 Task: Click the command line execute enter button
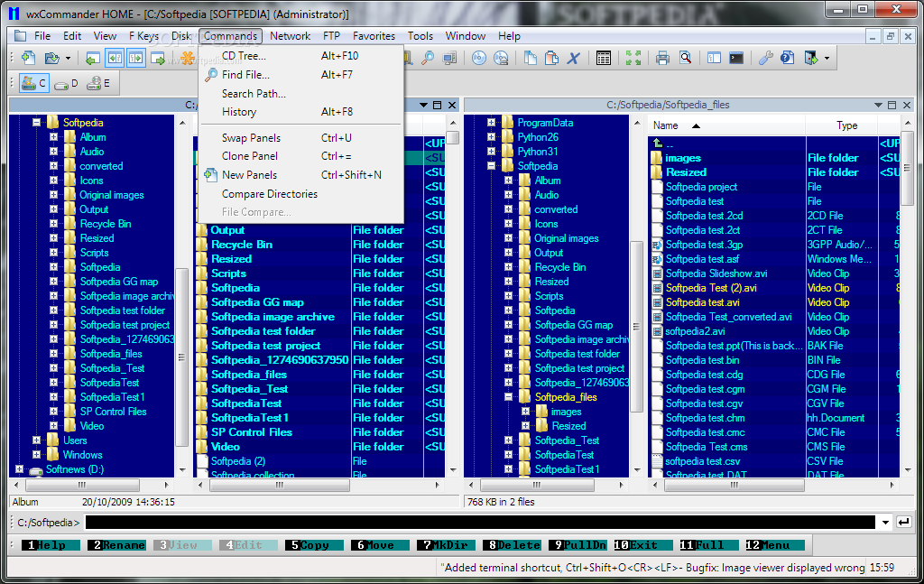point(902,522)
